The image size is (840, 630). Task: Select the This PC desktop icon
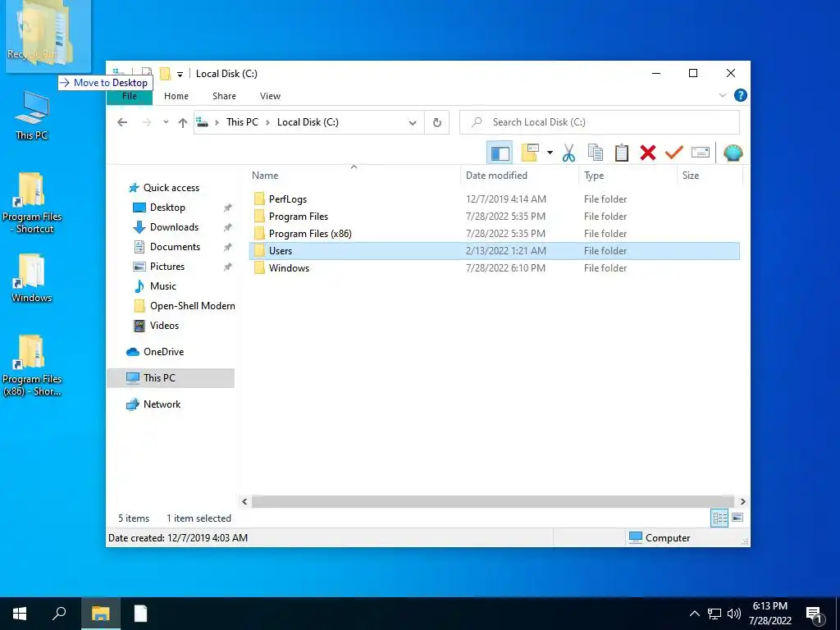click(32, 116)
